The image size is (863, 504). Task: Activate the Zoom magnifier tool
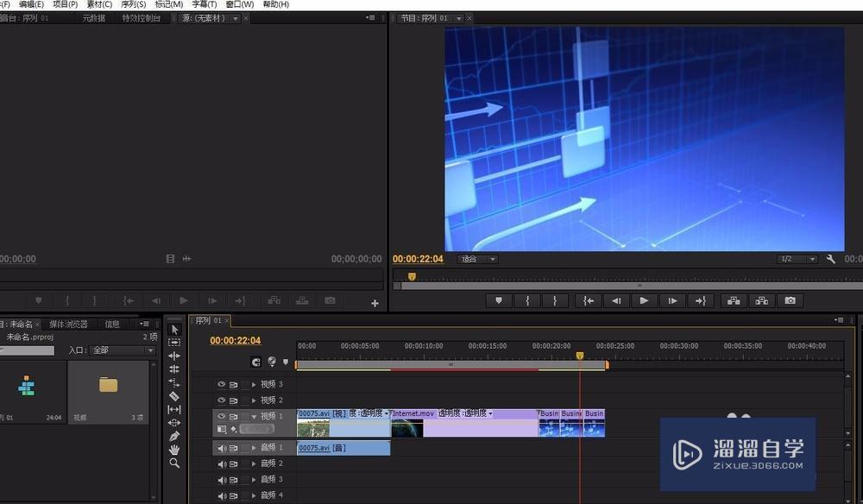[174, 463]
